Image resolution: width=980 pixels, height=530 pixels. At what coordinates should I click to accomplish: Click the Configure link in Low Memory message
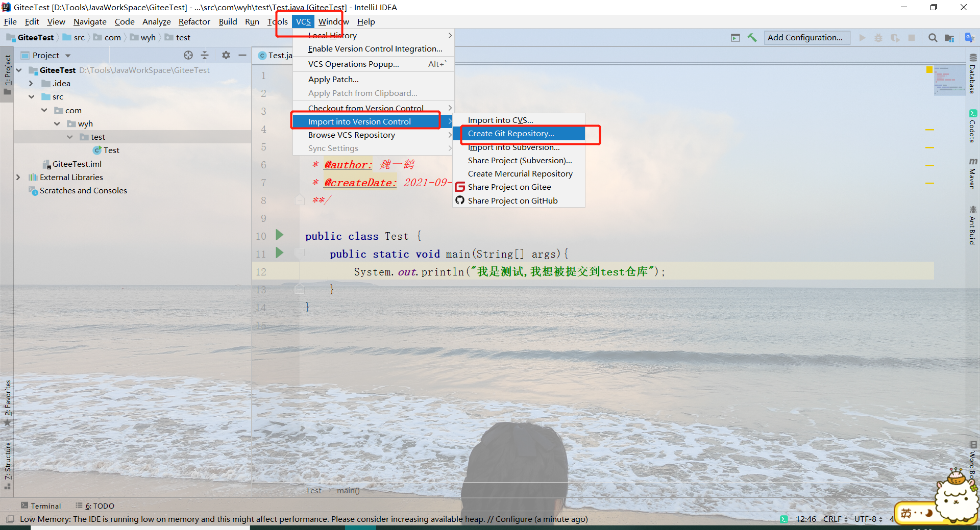click(x=513, y=519)
